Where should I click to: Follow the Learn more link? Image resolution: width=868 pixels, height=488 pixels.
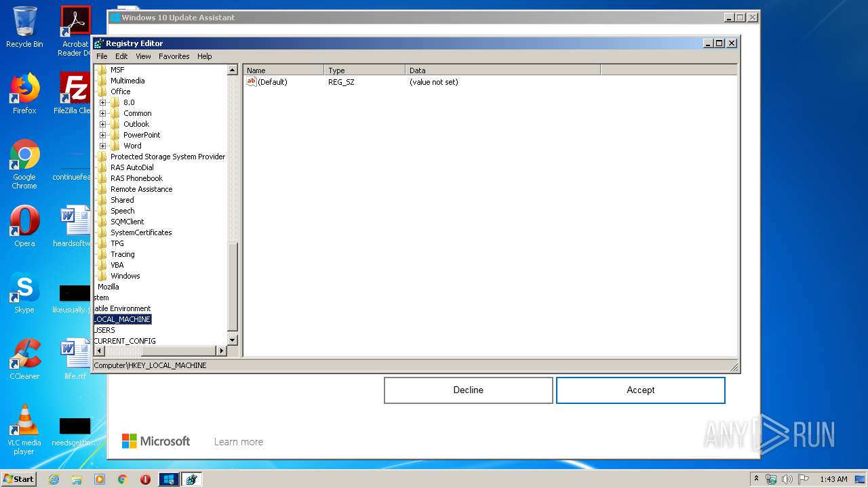click(239, 442)
